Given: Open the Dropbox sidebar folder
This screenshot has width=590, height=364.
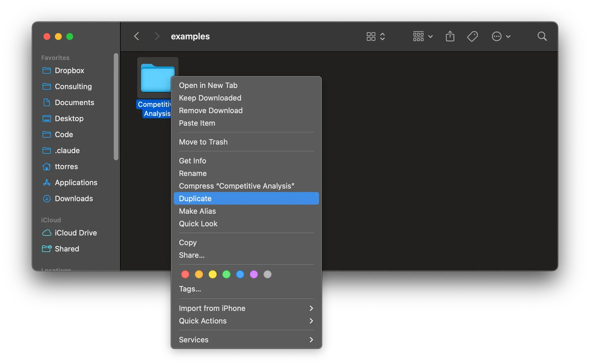Looking at the screenshot, I should [69, 70].
